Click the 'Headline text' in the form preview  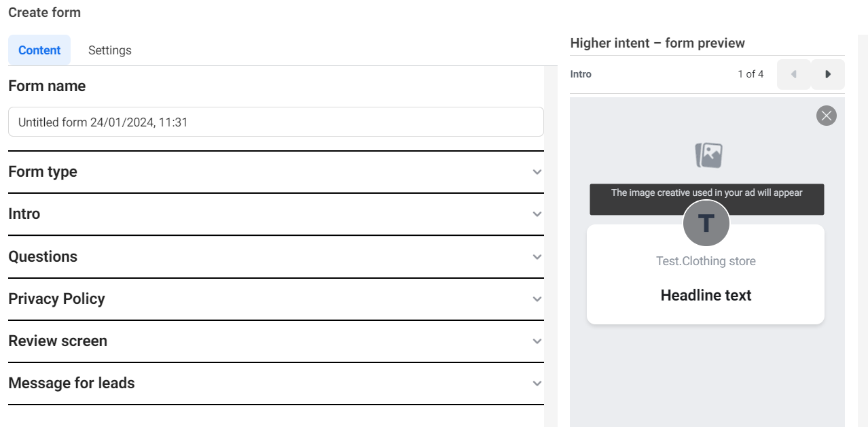pos(706,295)
